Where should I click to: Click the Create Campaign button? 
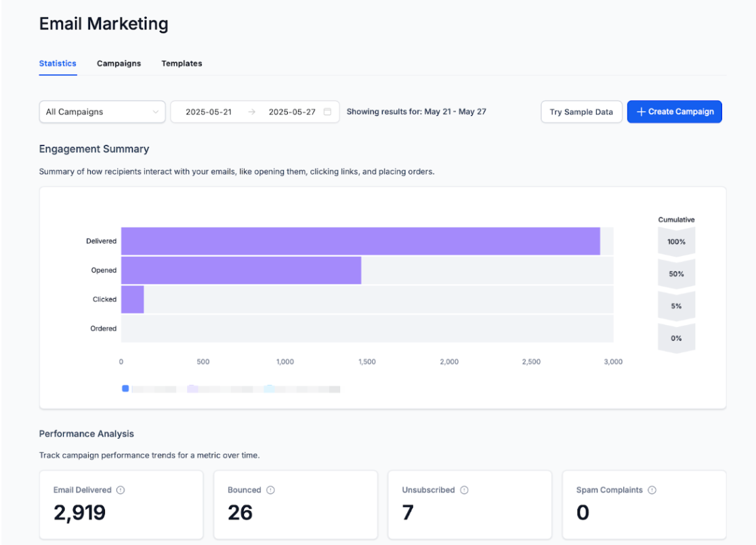click(675, 112)
